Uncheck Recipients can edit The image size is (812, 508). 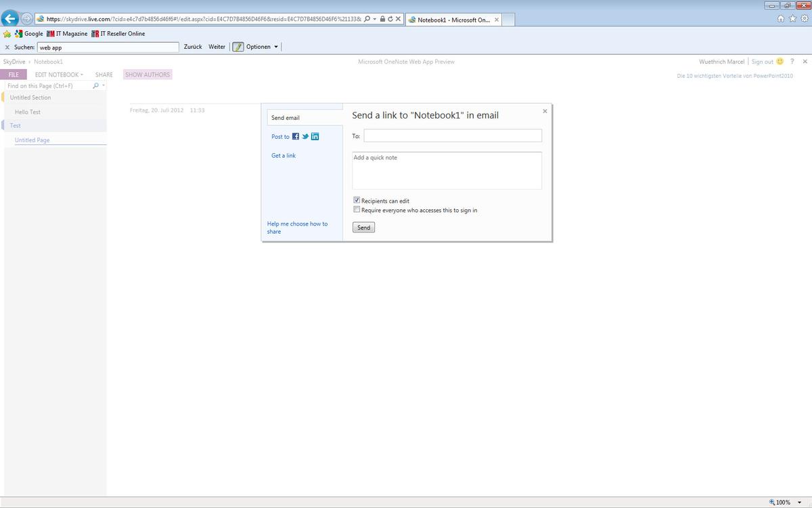point(357,200)
